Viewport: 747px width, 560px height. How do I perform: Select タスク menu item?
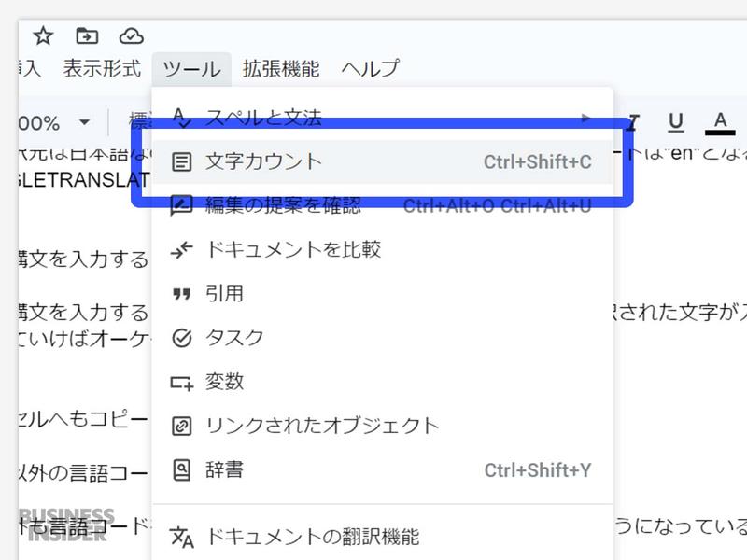tap(383, 338)
